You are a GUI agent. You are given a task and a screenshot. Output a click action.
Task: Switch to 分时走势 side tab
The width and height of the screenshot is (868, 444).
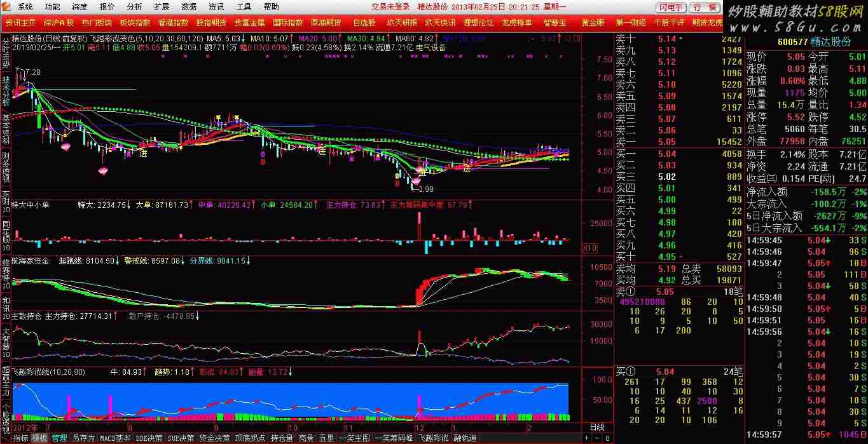(5, 51)
